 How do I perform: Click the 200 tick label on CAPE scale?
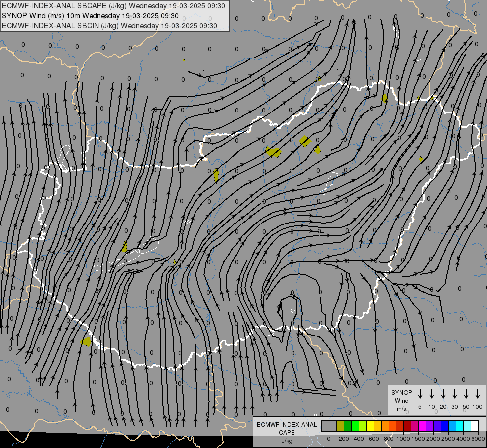point(344,439)
